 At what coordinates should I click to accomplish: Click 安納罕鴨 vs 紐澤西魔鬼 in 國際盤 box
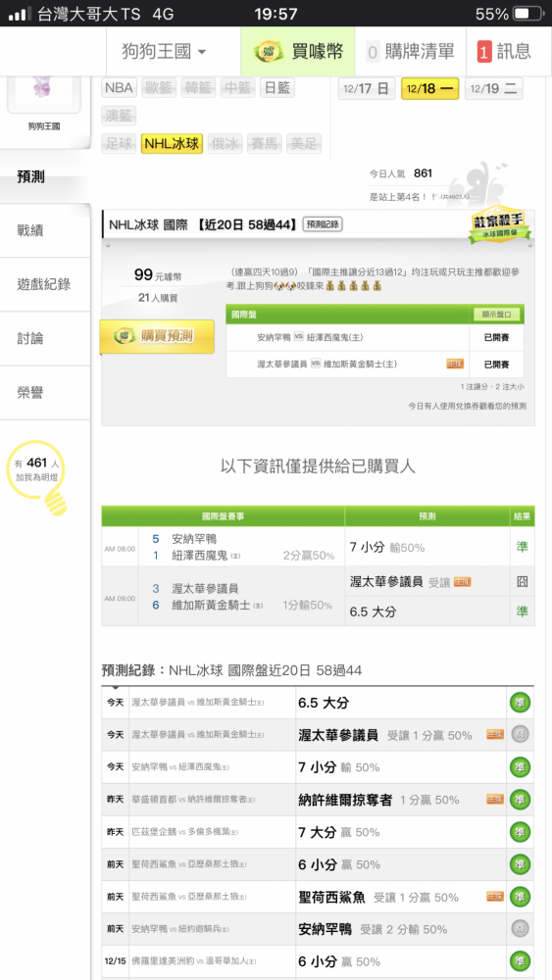pos(310,337)
